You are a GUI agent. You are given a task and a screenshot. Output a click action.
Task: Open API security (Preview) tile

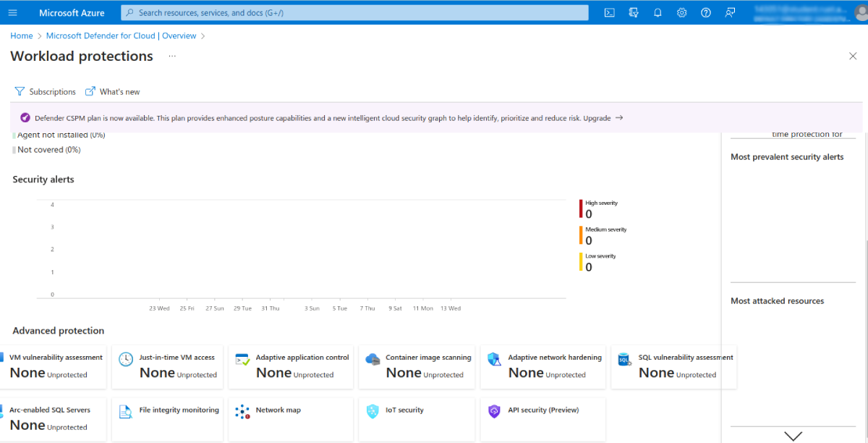pos(544,418)
